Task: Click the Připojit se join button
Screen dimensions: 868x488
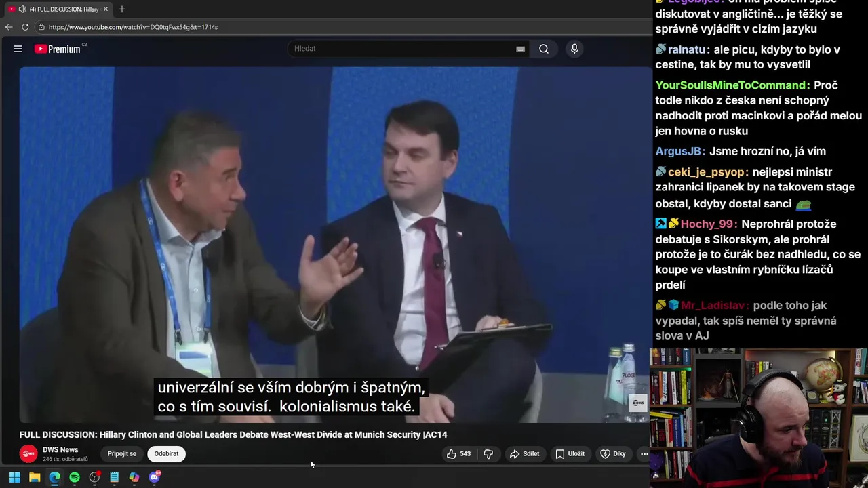Action: [x=122, y=453]
